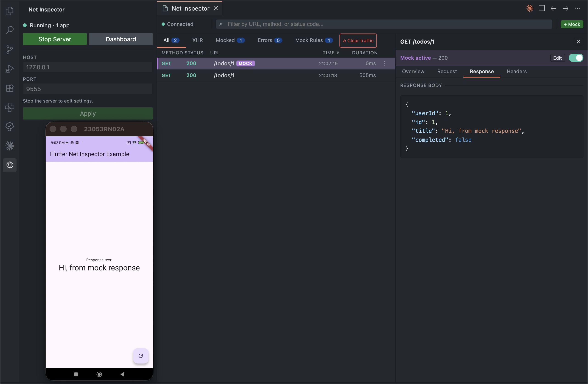Open the Net Inspector globe icon
The image size is (588, 384).
point(10,165)
